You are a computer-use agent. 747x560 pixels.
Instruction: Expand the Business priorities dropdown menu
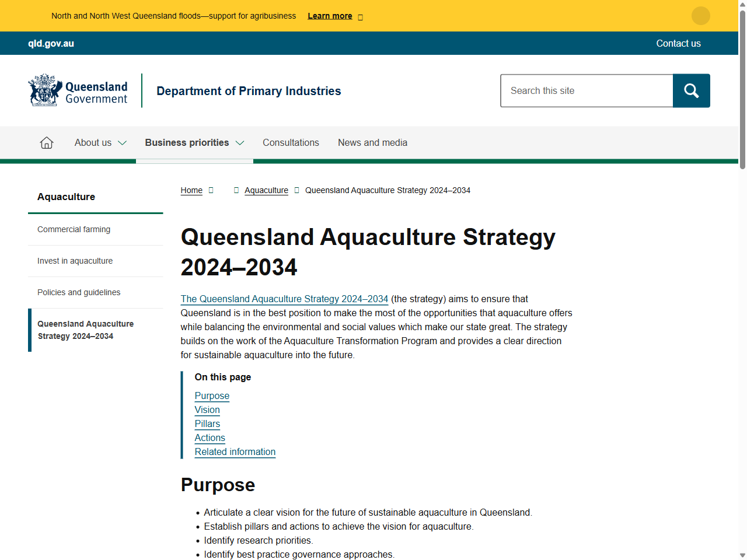pos(187,142)
